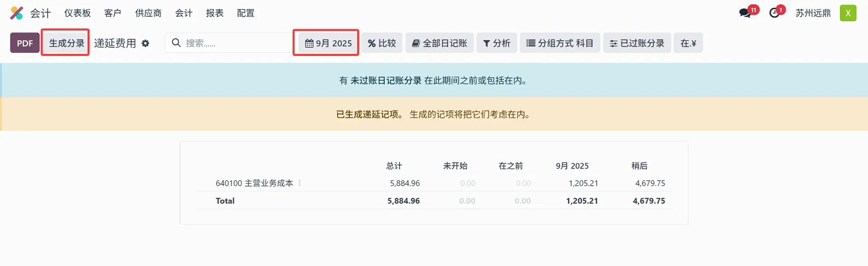Open the 仪表板 menu
Viewport: 868px width, 266px height.
click(x=77, y=13)
